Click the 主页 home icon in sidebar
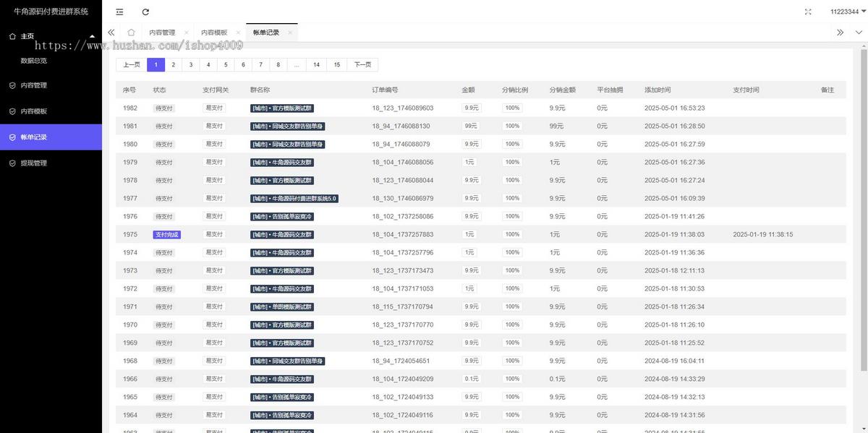 pos(12,36)
